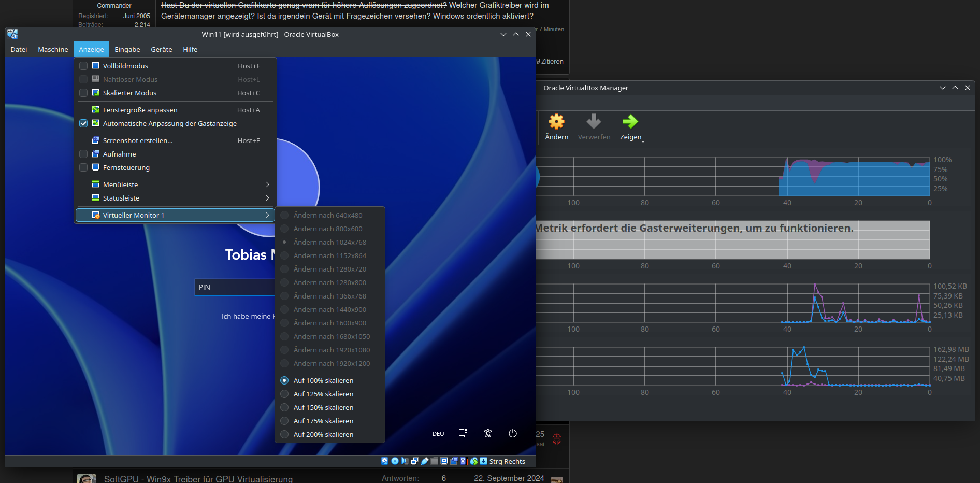
Task: Toggle the Vollbildmodus checkbox
Action: pos(83,66)
